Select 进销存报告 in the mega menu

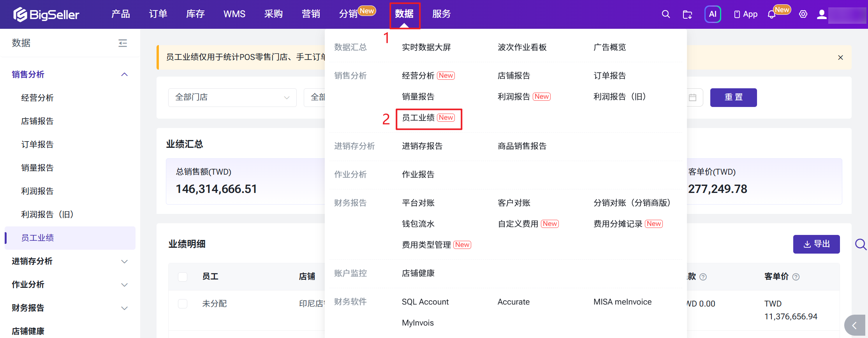pos(422,146)
